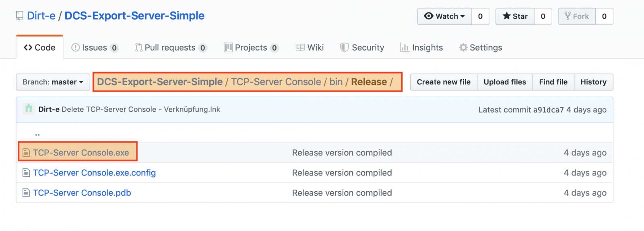The height and width of the screenshot is (231, 644).
Task: Open the Projects tab
Action: [x=251, y=47]
